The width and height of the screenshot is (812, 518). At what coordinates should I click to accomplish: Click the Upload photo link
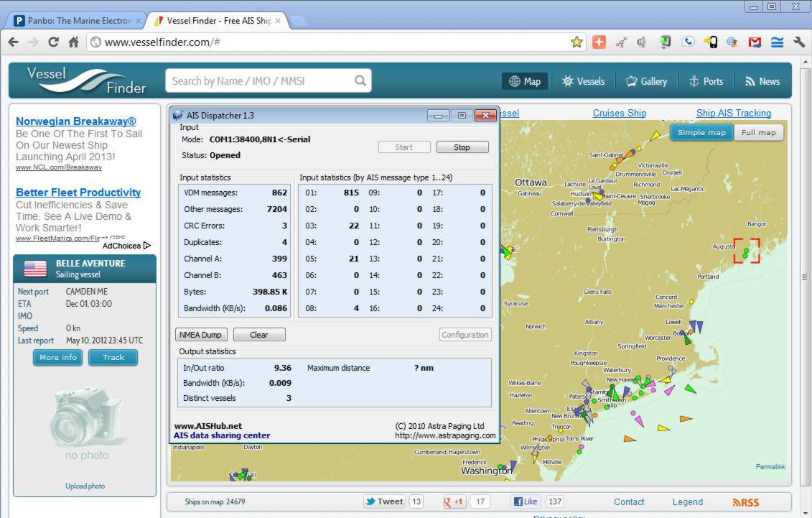[x=85, y=486]
